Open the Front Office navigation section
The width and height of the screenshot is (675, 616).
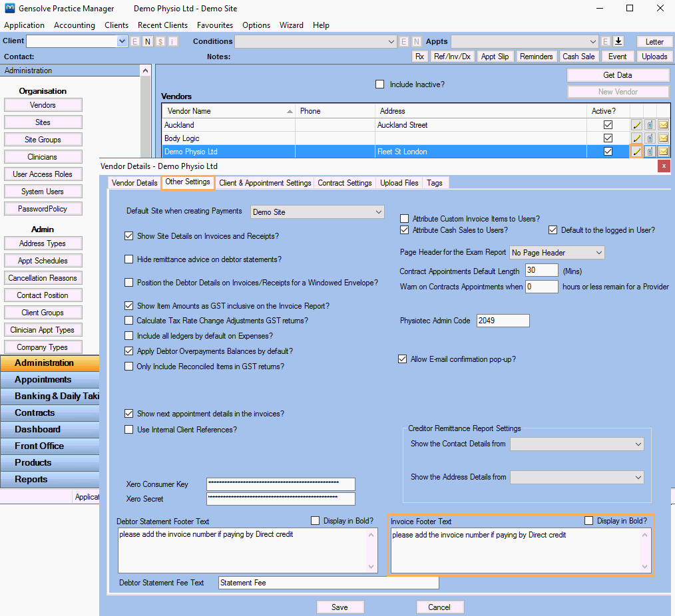(x=50, y=446)
